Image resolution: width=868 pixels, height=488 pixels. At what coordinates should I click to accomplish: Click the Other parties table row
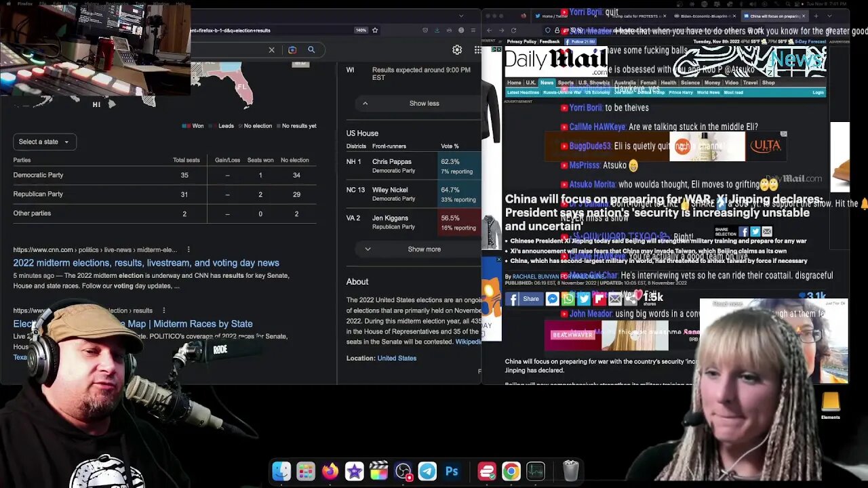pyautogui.click(x=165, y=213)
